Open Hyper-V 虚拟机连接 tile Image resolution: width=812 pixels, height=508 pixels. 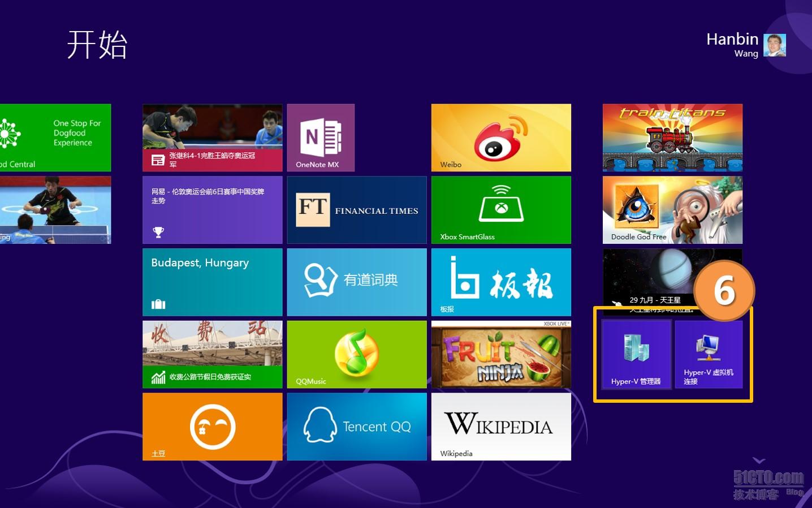[x=709, y=355]
